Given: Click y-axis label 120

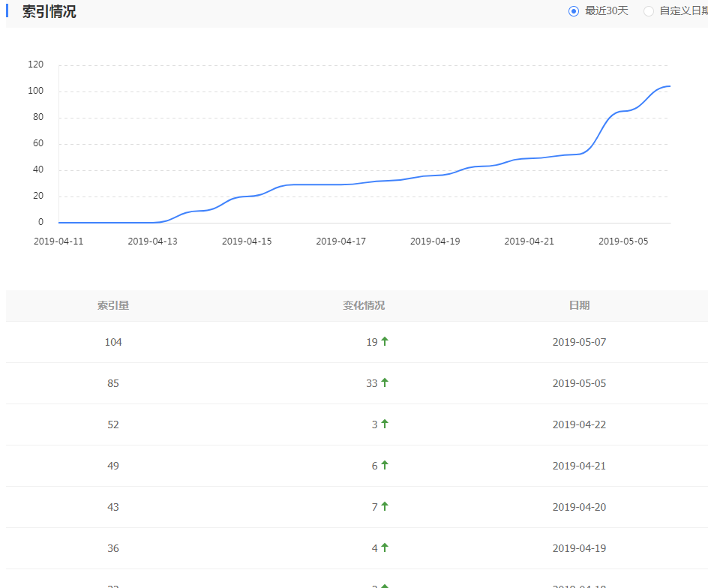Looking at the screenshot, I should point(36,64).
